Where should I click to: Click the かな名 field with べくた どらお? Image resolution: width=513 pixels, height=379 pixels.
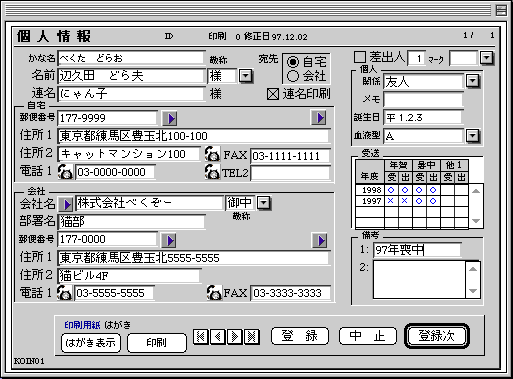131,58
